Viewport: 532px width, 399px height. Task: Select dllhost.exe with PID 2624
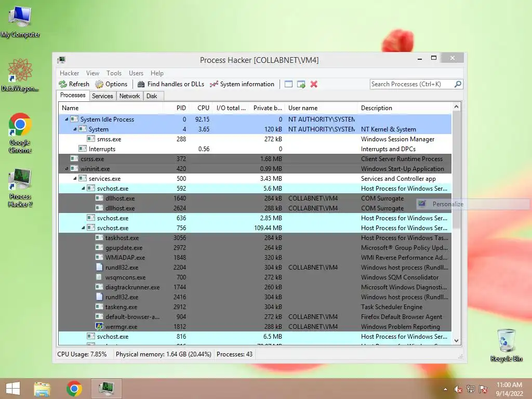[x=255, y=208]
